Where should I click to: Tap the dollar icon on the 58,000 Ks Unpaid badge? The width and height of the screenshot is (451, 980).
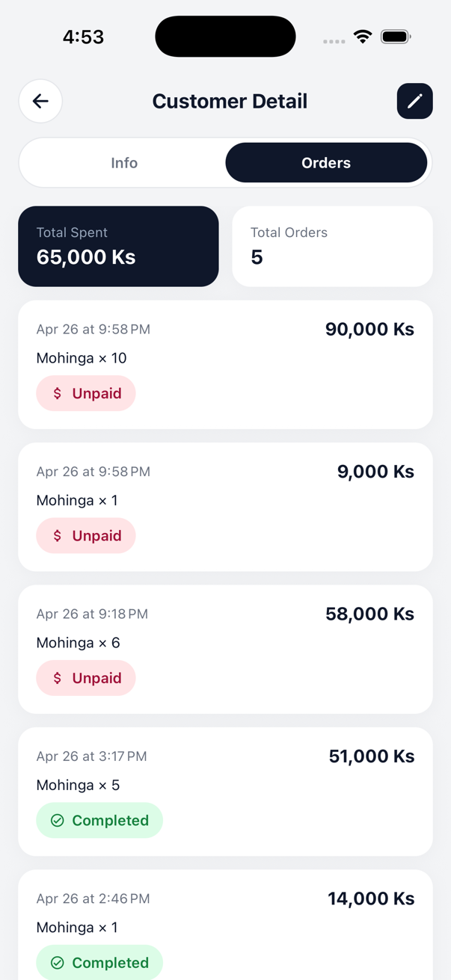tap(57, 677)
